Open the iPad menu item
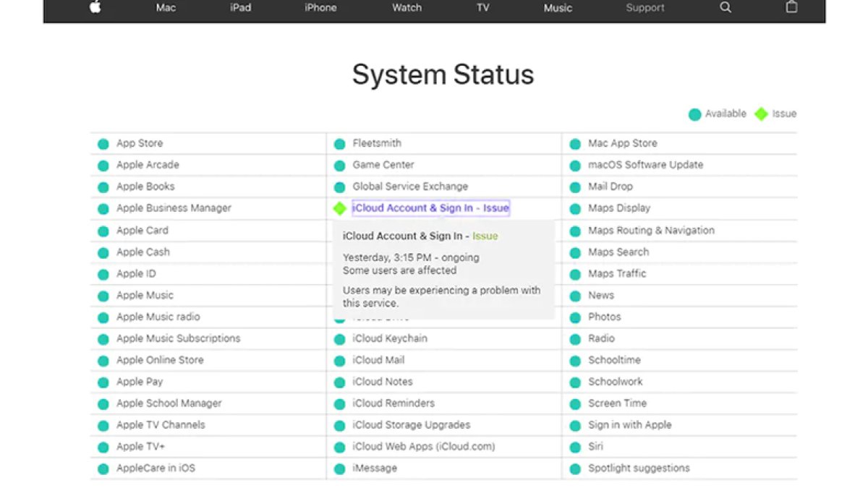The height and width of the screenshot is (488, 868). (241, 8)
